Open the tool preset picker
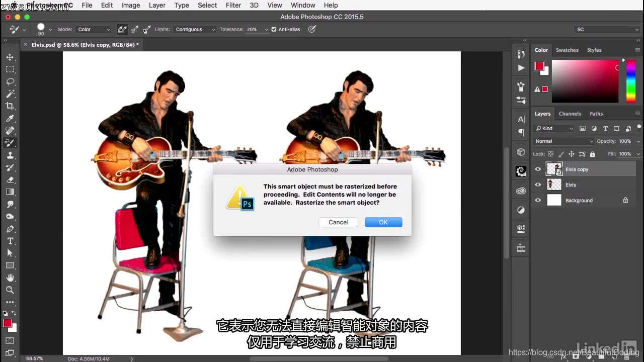 click(x=17, y=30)
